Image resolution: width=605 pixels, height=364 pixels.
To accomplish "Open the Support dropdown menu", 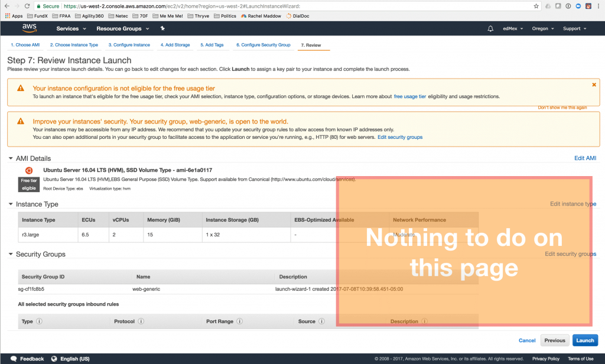I will (574, 28).
